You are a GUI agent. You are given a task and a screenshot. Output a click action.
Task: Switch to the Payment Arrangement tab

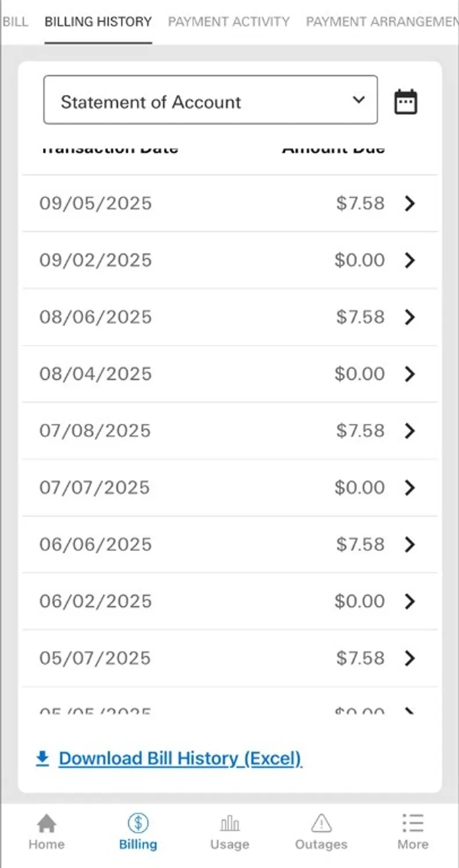point(382,22)
